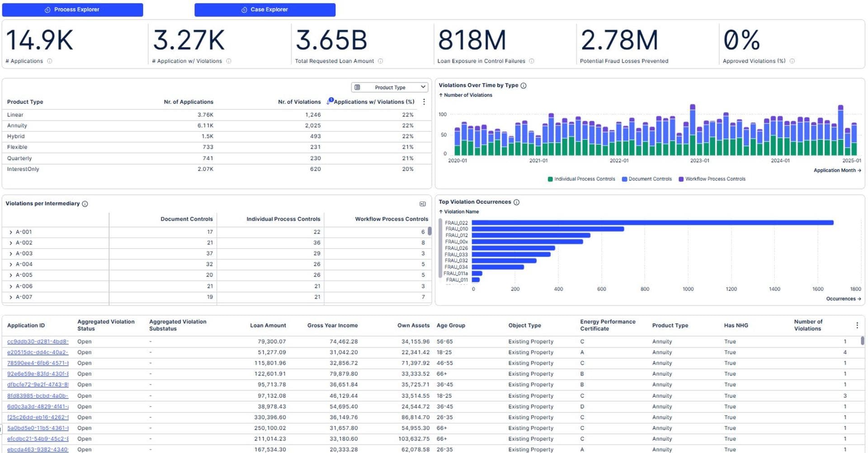Viewport: 868px width, 453px height.
Task: Select the InterestOnly product type row
Action: point(217,169)
